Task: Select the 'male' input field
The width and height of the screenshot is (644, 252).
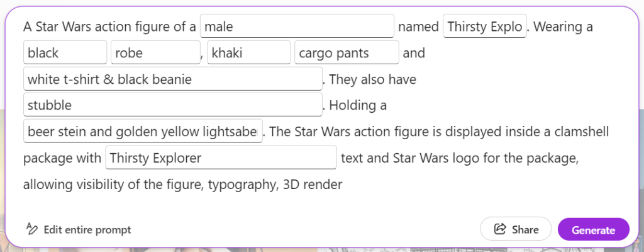Action: point(297,26)
